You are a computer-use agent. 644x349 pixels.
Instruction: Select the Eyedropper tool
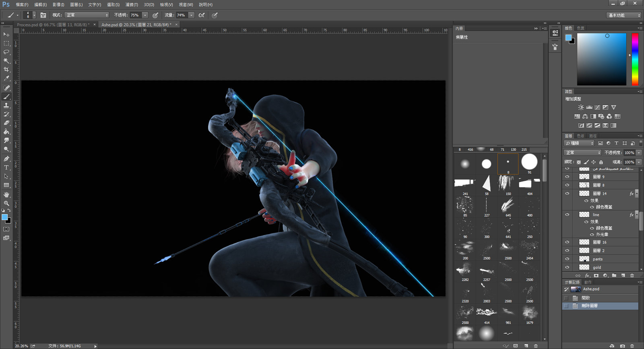6,78
